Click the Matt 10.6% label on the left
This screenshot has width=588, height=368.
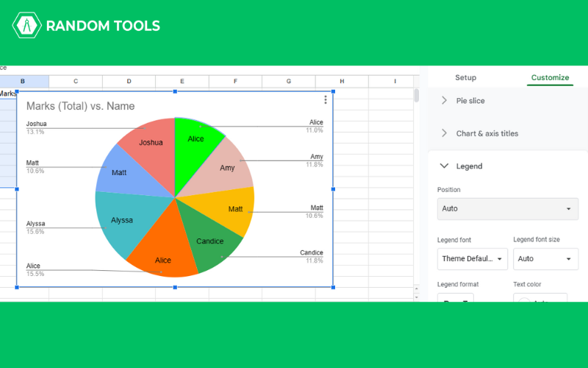coord(35,167)
